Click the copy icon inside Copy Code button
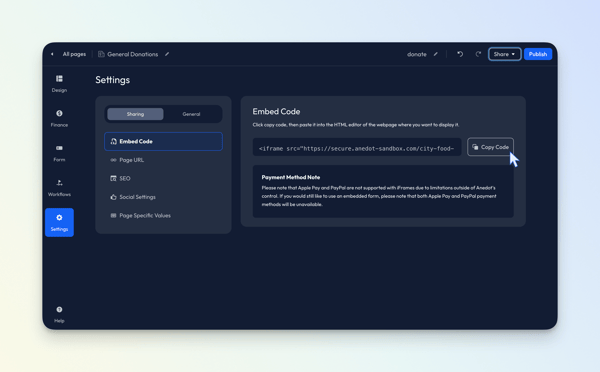600x372 pixels. point(475,147)
